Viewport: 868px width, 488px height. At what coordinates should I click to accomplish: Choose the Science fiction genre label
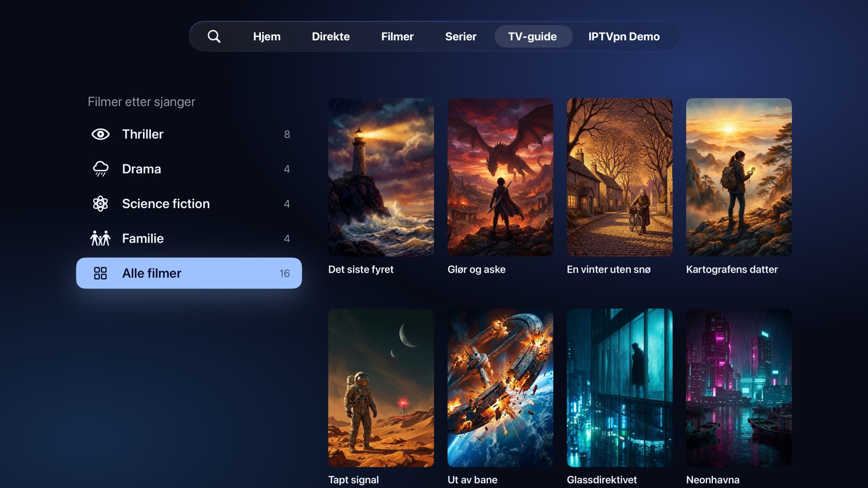point(166,203)
